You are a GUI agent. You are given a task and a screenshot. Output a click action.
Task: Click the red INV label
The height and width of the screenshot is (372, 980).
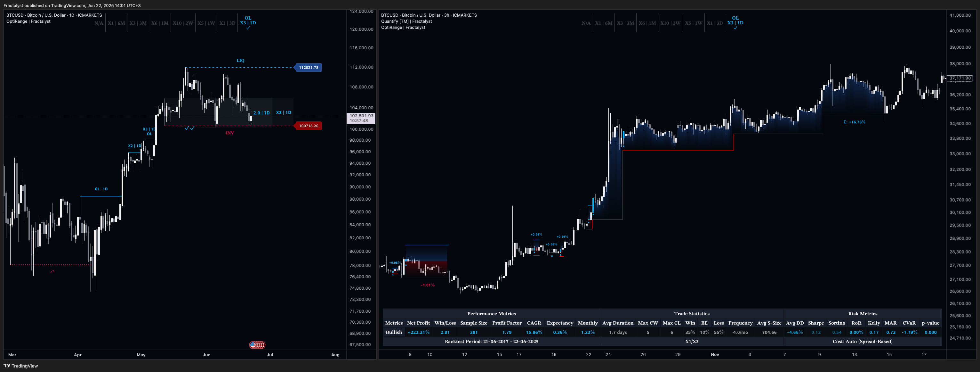point(230,133)
